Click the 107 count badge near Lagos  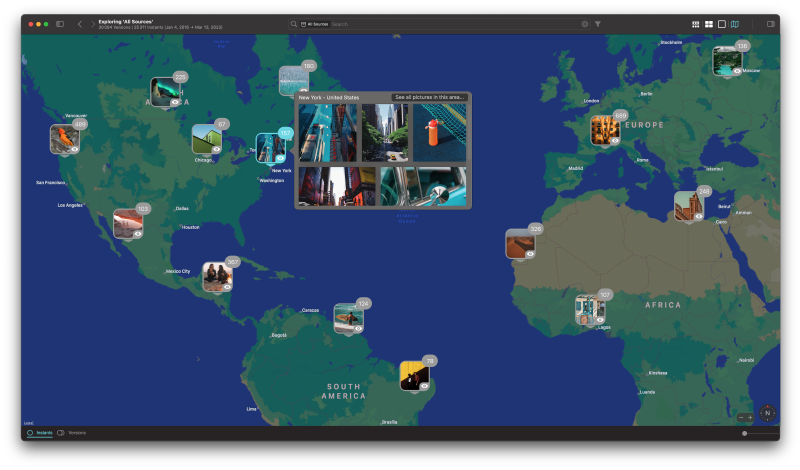pyautogui.click(x=605, y=294)
